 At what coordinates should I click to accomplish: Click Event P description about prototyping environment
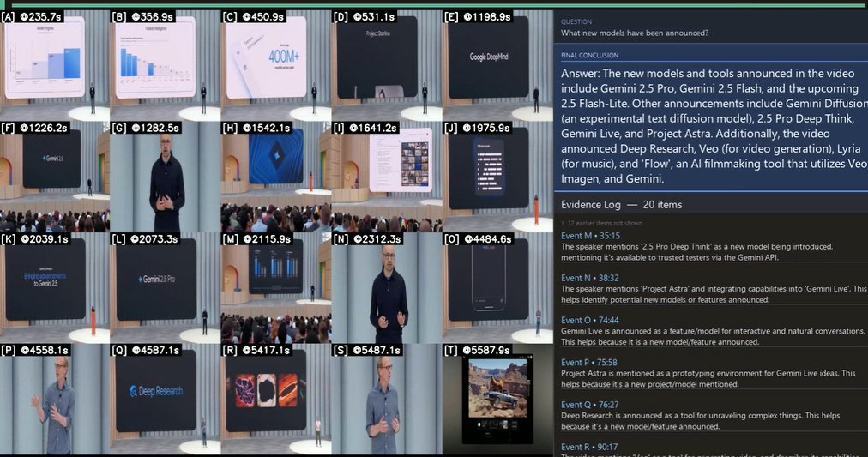708,378
